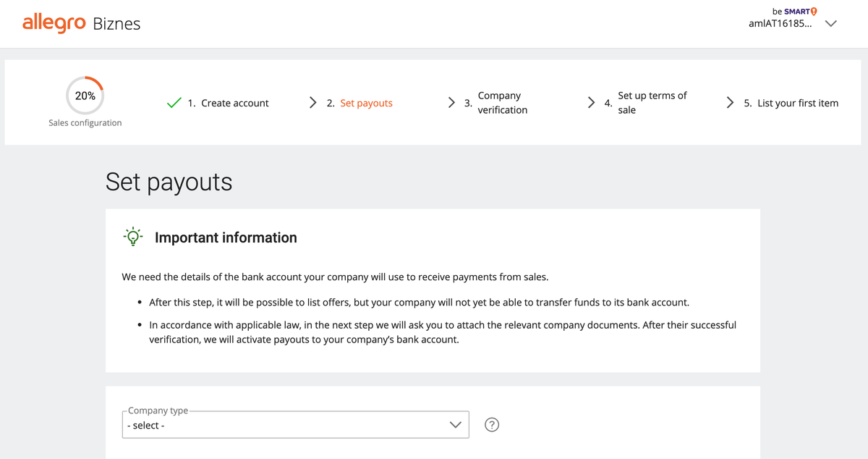Viewport: 868px width, 459px height.
Task: Expand the account menu chevron
Action: click(831, 23)
